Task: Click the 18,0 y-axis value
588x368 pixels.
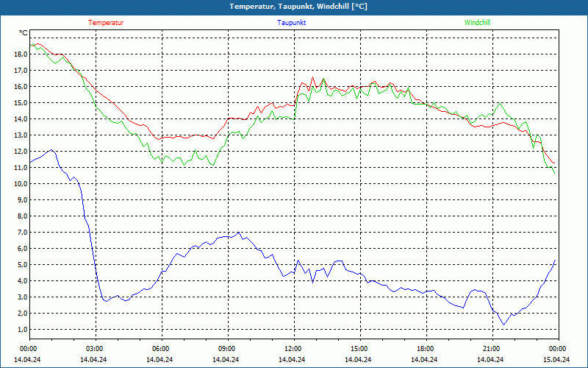Action: 21,54
